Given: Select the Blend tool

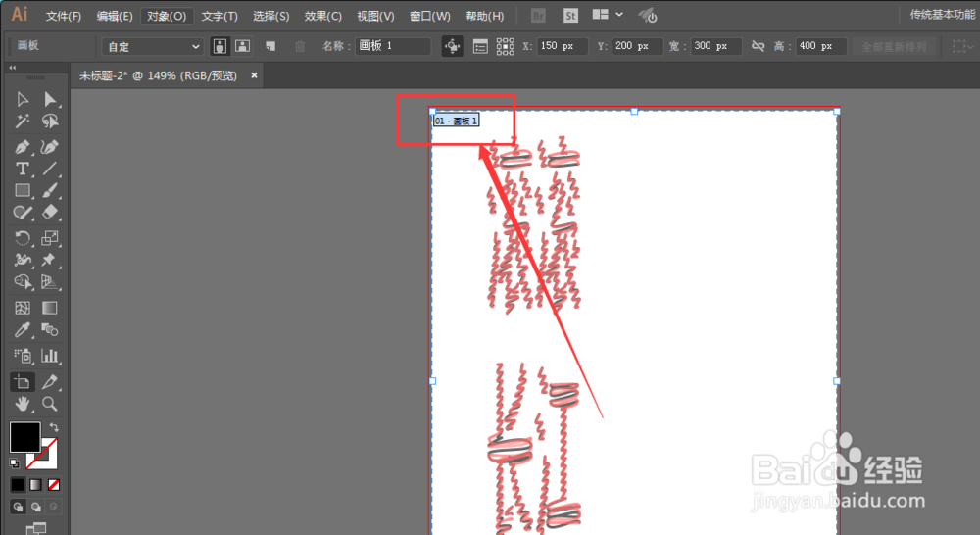Looking at the screenshot, I should click(49, 330).
